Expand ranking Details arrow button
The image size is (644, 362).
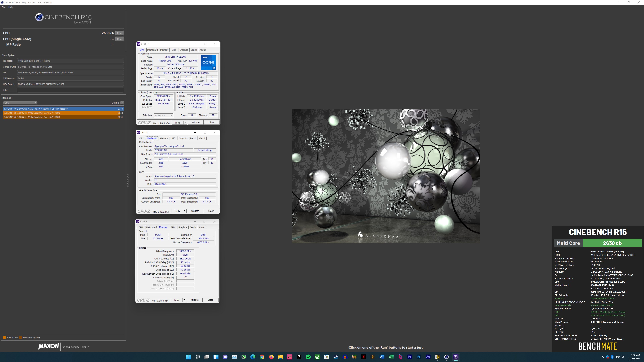coord(122,103)
